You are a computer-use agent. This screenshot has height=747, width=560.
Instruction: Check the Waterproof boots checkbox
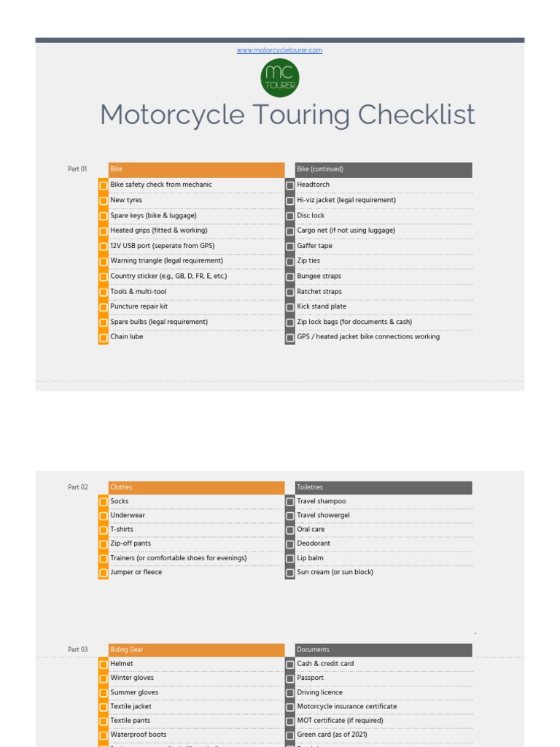click(x=104, y=735)
